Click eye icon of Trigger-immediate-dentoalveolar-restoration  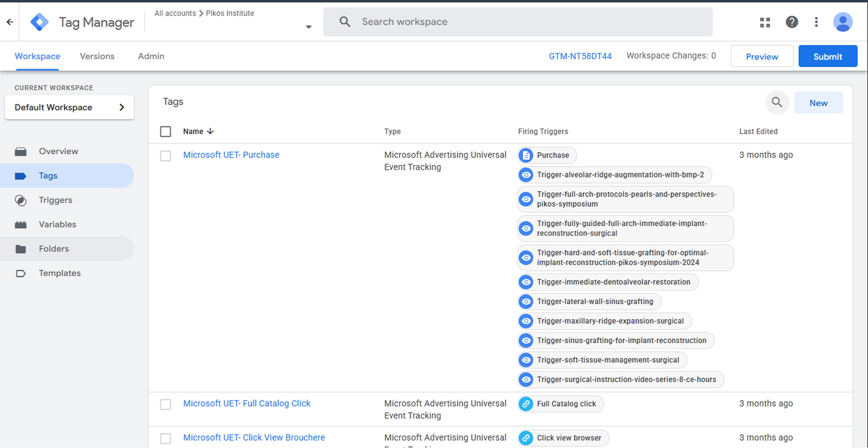[526, 282]
